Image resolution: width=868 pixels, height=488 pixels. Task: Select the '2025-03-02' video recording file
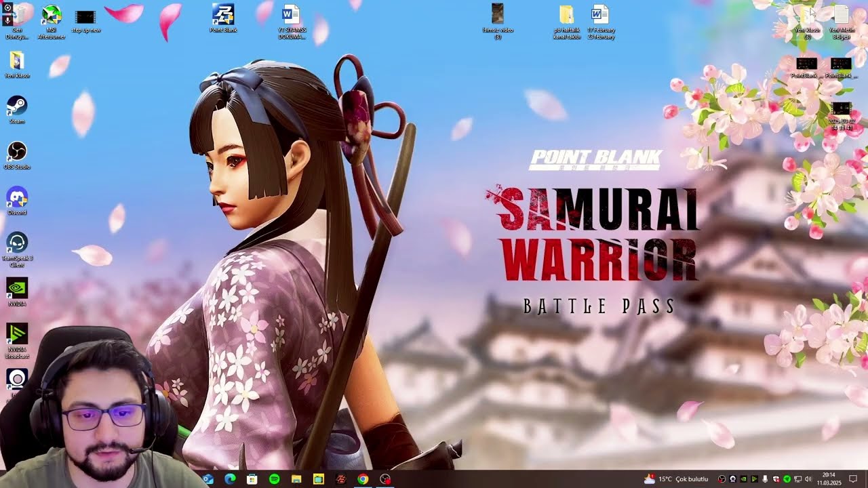click(841, 116)
